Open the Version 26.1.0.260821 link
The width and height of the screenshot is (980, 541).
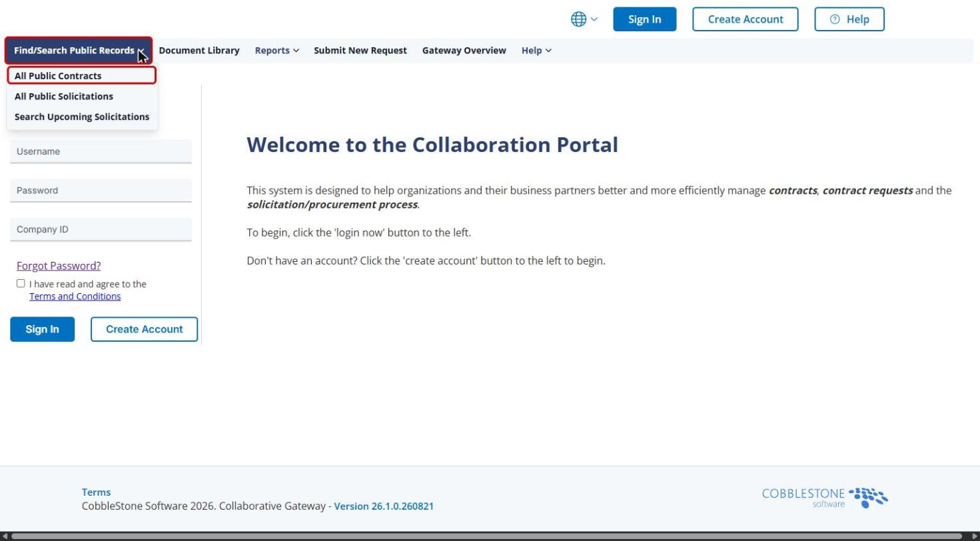pos(384,506)
